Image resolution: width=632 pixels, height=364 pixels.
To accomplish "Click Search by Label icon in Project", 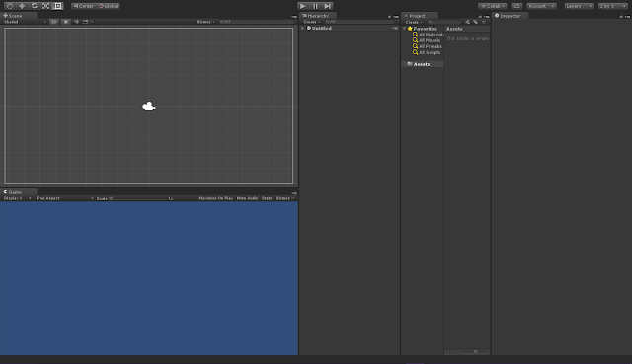I will pos(476,22).
